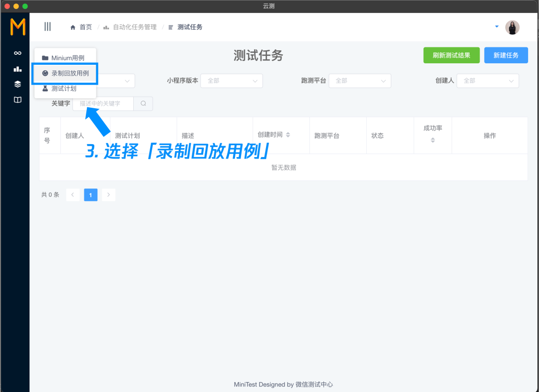Open the 创建人 filter dropdown
The height and width of the screenshot is (392, 539).
click(488, 81)
